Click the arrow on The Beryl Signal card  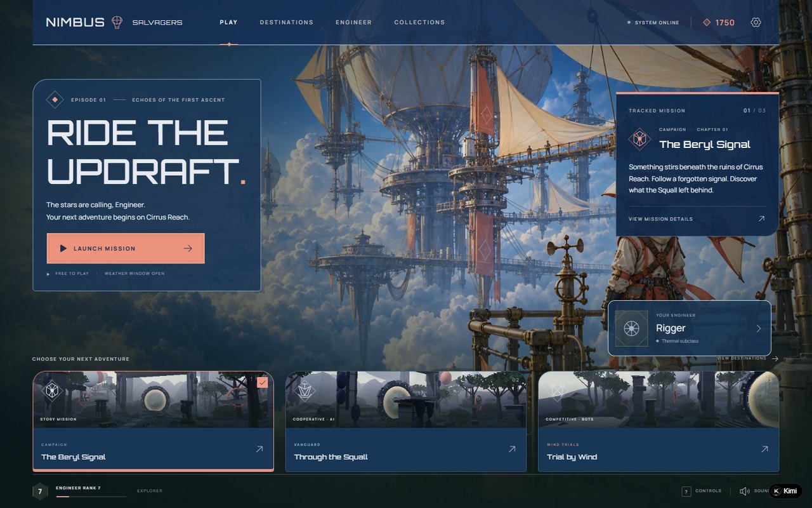coord(259,449)
